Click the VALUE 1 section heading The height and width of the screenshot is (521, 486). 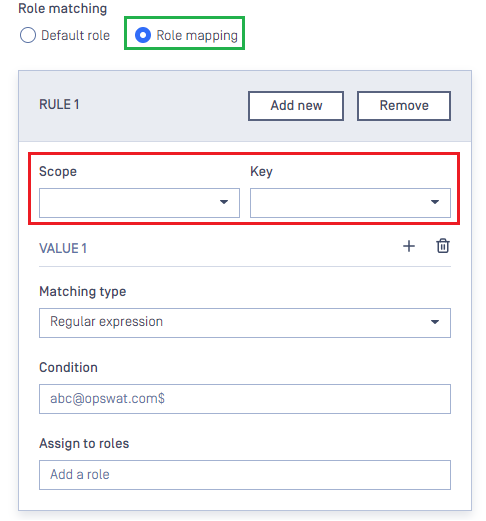pyautogui.click(x=63, y=248)
